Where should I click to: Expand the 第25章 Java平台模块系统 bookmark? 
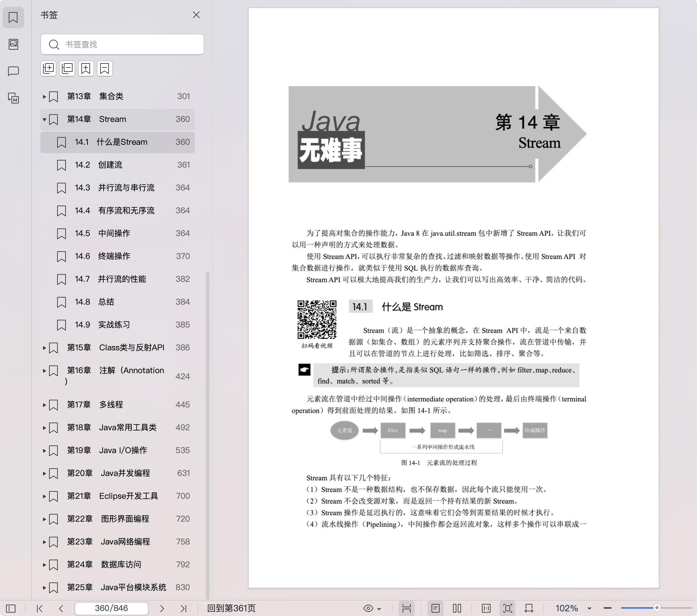(x=44, y=587)
